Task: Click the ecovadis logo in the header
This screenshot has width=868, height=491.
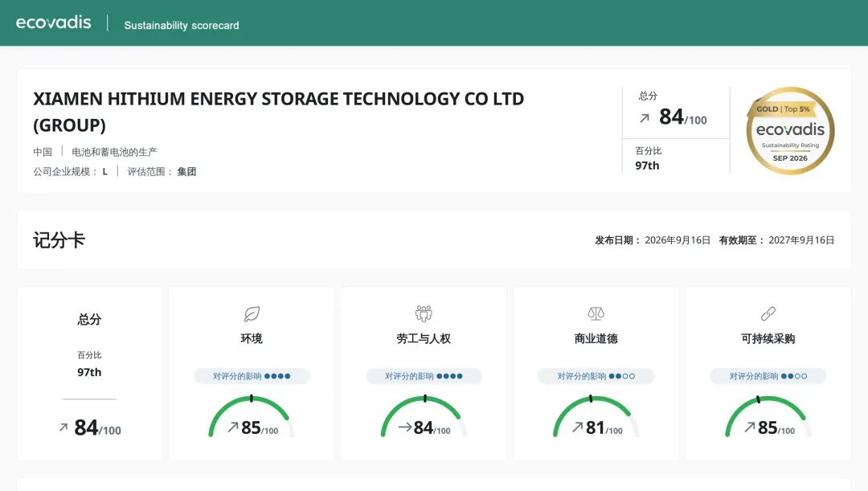Action: coord(54,23)
